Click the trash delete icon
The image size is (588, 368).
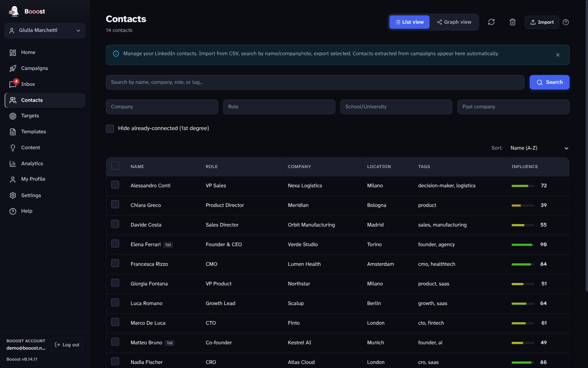point(512,22)
